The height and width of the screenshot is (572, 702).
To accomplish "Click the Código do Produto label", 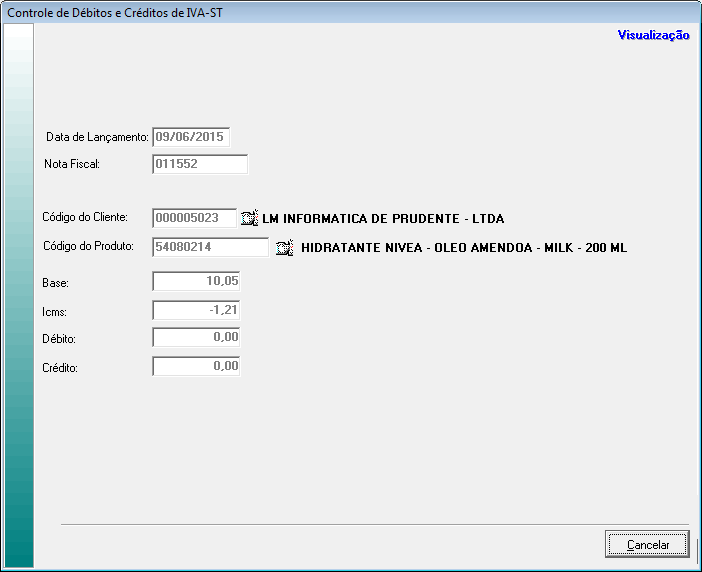I will pos(88,246).
